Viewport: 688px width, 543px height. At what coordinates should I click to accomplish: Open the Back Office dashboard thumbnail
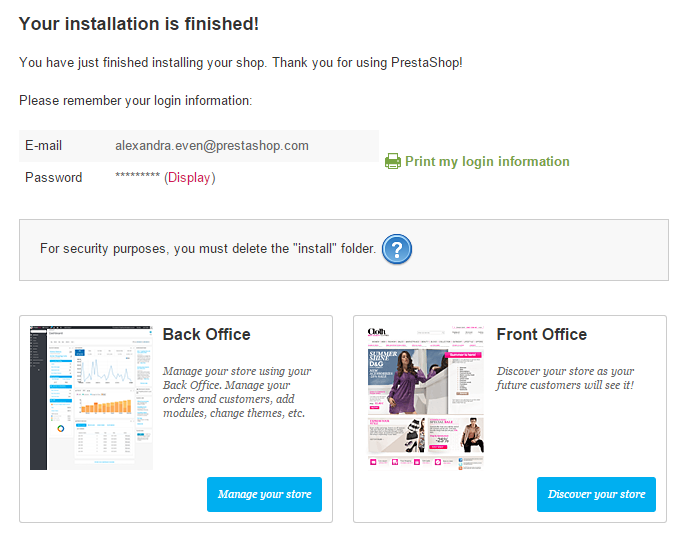click(x=91, y=397)
